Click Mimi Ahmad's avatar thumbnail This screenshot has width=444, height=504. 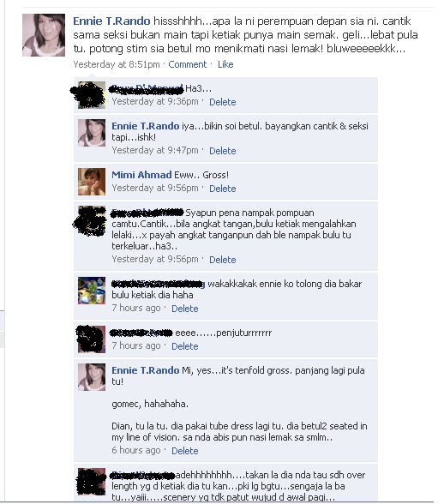[92, 182]
